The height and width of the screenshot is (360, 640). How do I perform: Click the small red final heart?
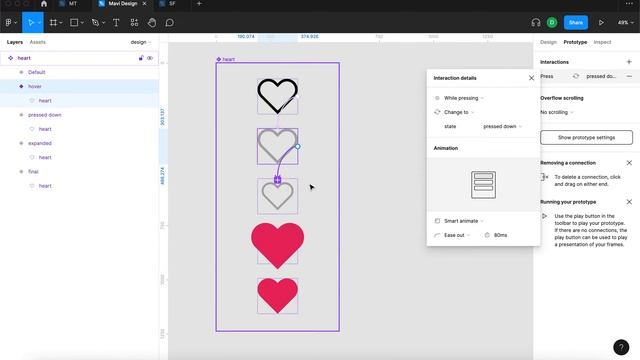click(x=278, y=296)
